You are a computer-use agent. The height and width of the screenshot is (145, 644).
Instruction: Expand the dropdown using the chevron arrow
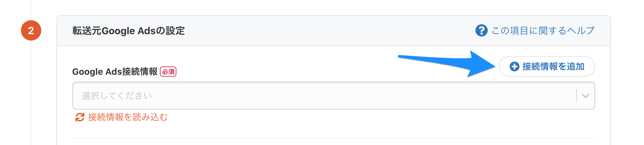[x=586, y=96]
